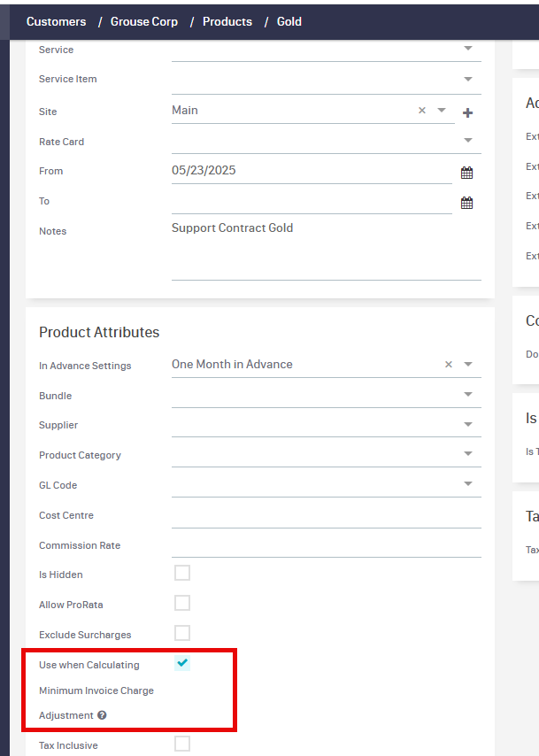The height and width of the screenshot is (756, 539).
Task: Open the From date calendar picker
Action: (466, 172)
